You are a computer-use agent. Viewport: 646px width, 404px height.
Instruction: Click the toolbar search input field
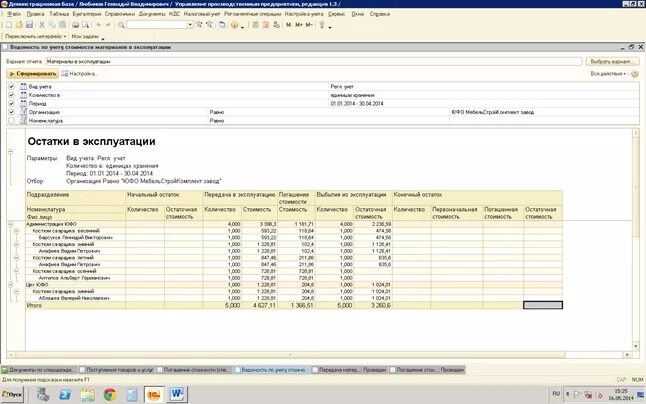(157, 25)
